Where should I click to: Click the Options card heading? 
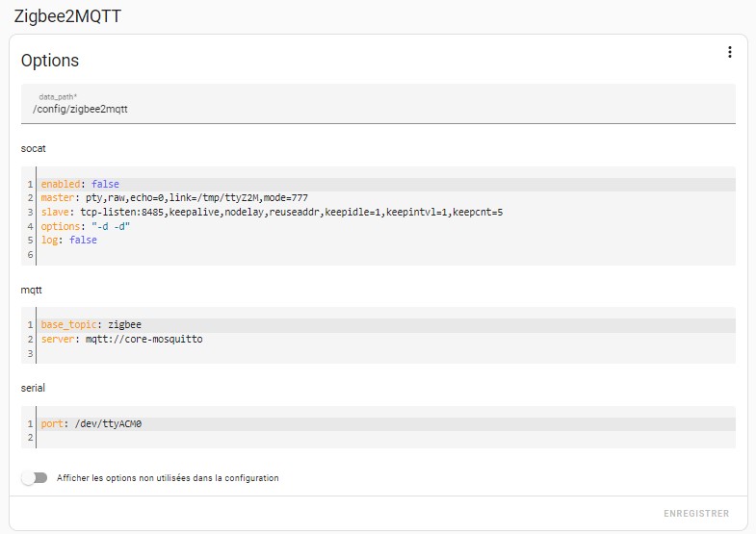[x=50, y=61]
